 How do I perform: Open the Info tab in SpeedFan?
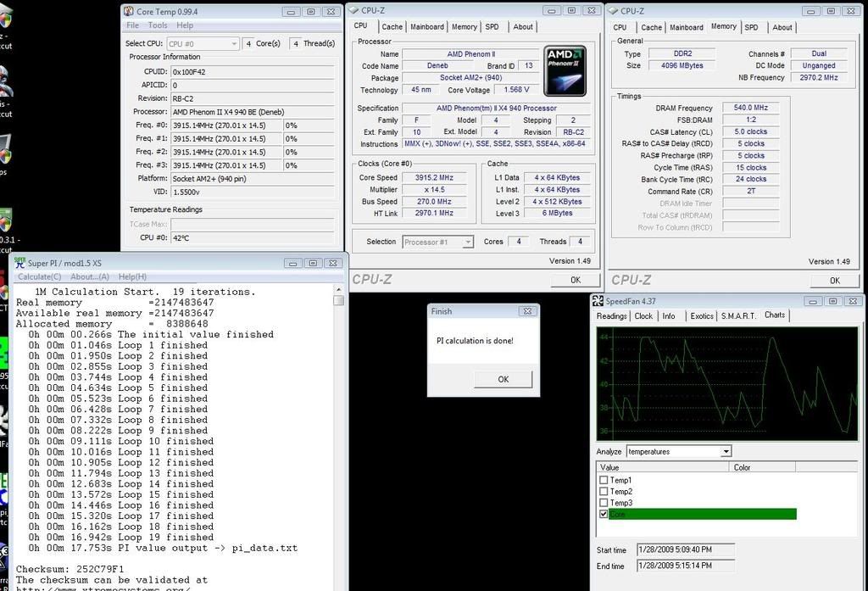point(669,315)
